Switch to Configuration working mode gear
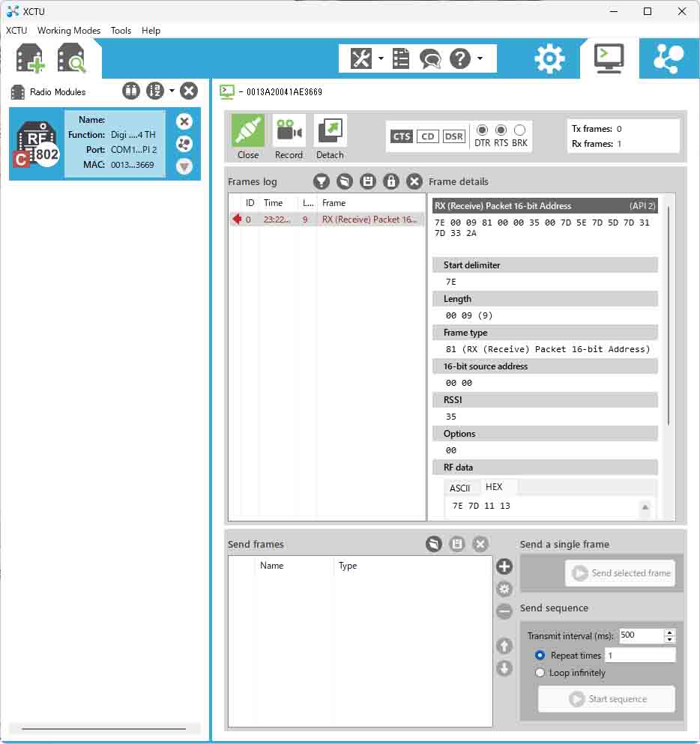This screenshot has width=700, height=744. click(549, 59)
